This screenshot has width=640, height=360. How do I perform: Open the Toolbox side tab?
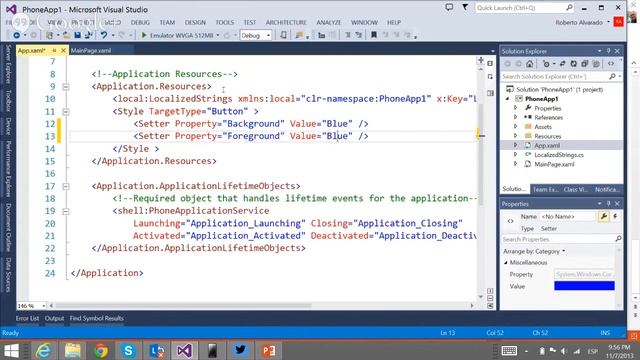(x=8, y=100)
